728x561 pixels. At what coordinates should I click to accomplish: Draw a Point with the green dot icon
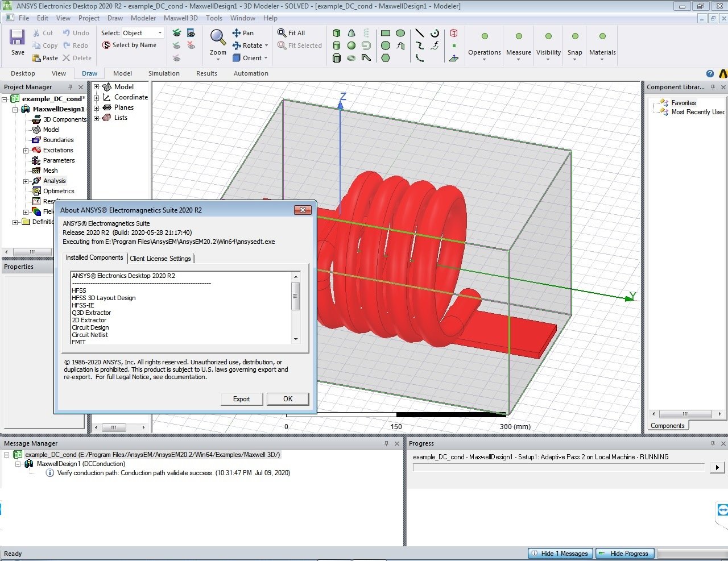tap(454, 45)
